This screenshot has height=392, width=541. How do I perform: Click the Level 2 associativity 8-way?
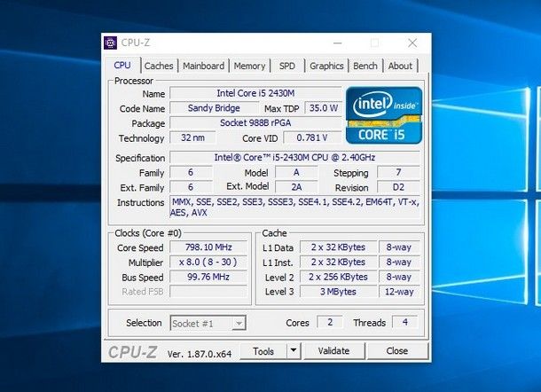399,277
